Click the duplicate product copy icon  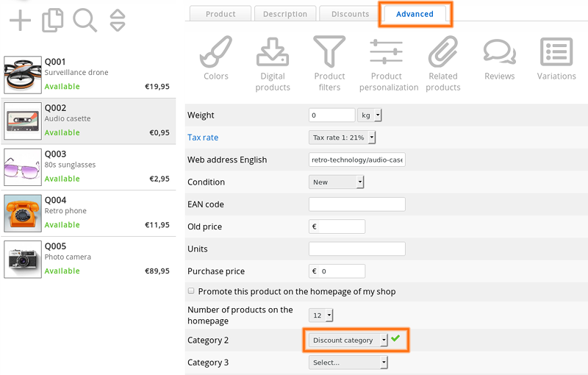tap(52, 21)
